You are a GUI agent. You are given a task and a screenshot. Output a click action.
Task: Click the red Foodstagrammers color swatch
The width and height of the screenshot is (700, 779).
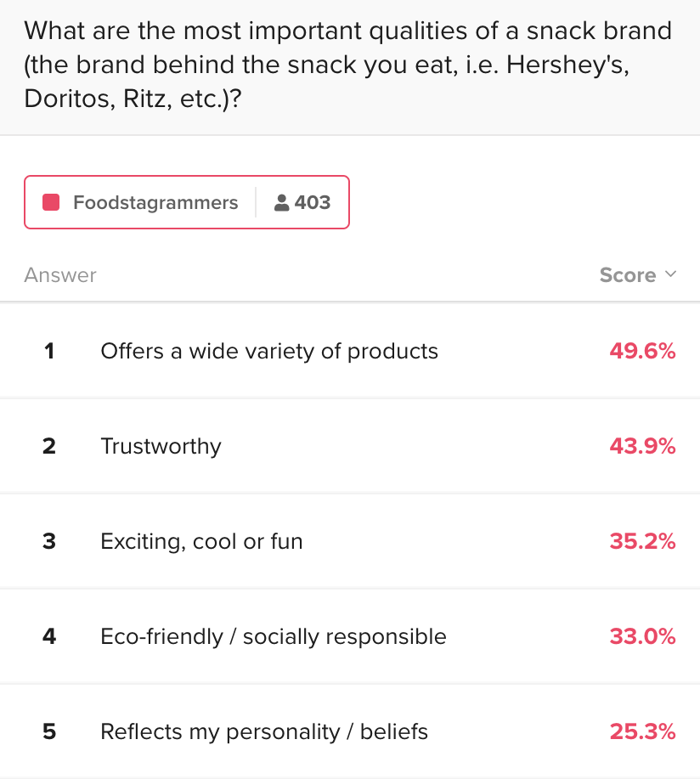51,203
